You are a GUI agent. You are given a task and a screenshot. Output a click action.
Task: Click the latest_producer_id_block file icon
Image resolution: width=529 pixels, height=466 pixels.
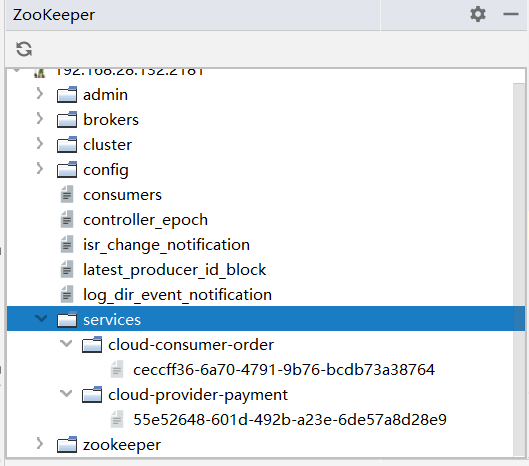click(x=67, y=269)
